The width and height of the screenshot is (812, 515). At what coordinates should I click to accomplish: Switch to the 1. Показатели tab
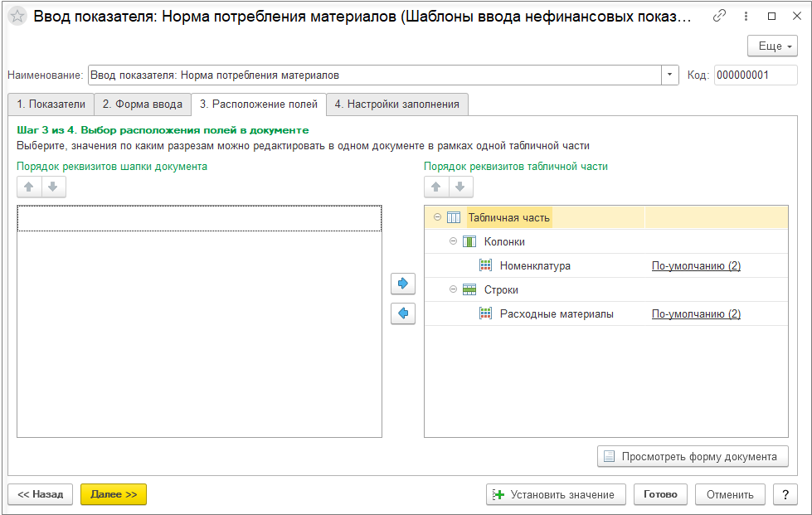coord(51,104)
